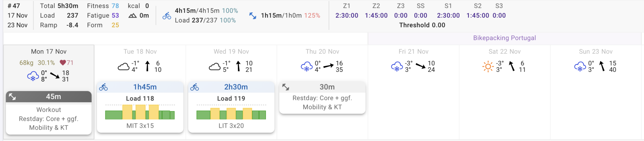Click the Sun 23 Nov day header

pos(596,52)
